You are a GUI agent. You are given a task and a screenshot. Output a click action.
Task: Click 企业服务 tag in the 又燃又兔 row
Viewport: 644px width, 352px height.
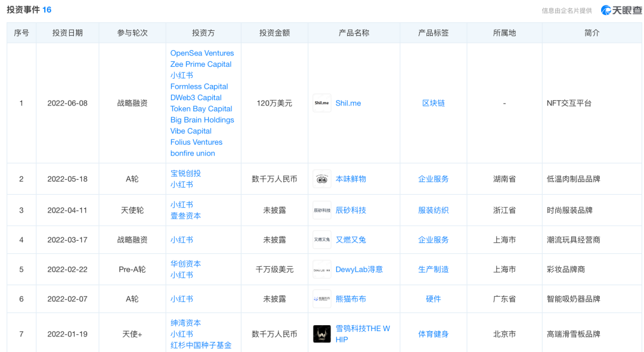[x=434, y=239]
